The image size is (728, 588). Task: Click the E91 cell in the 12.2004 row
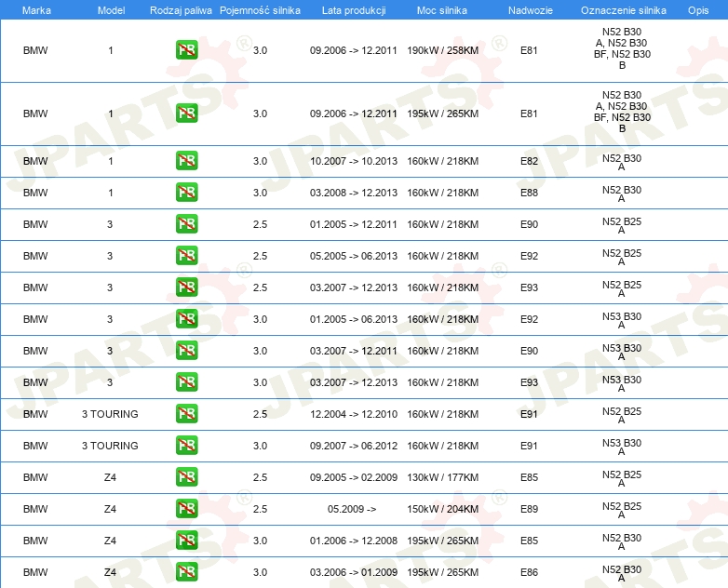coord(529,414)
